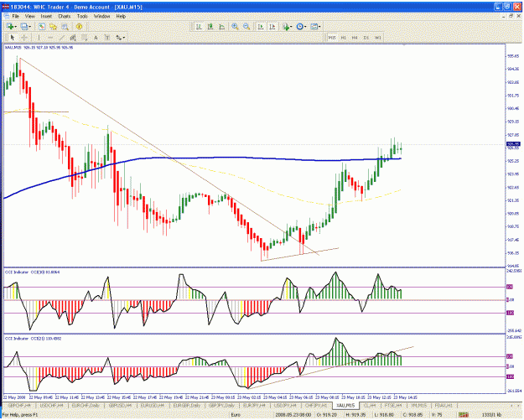Open the Insert menu
The image size is (524, 420).
(46, 16)
